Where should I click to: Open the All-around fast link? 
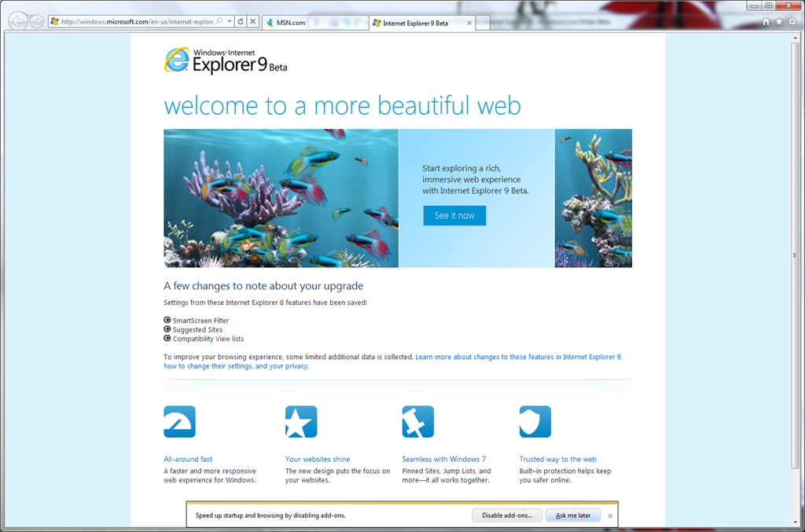tap(188, 459)
